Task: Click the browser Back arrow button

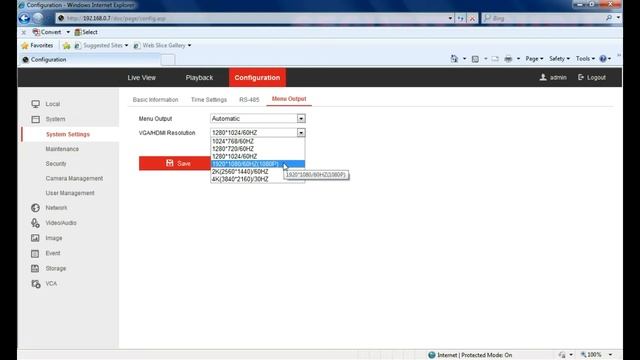Action: click(x=24, y=18)
